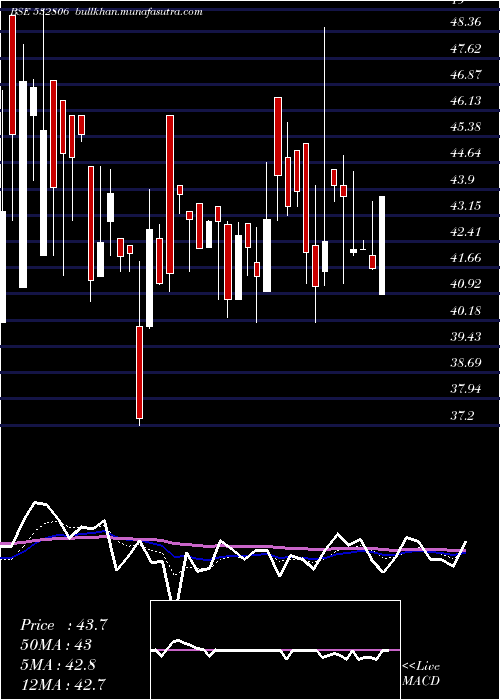
Task: Click the 42.41 price axis label
Action: [x=466, y=232]
